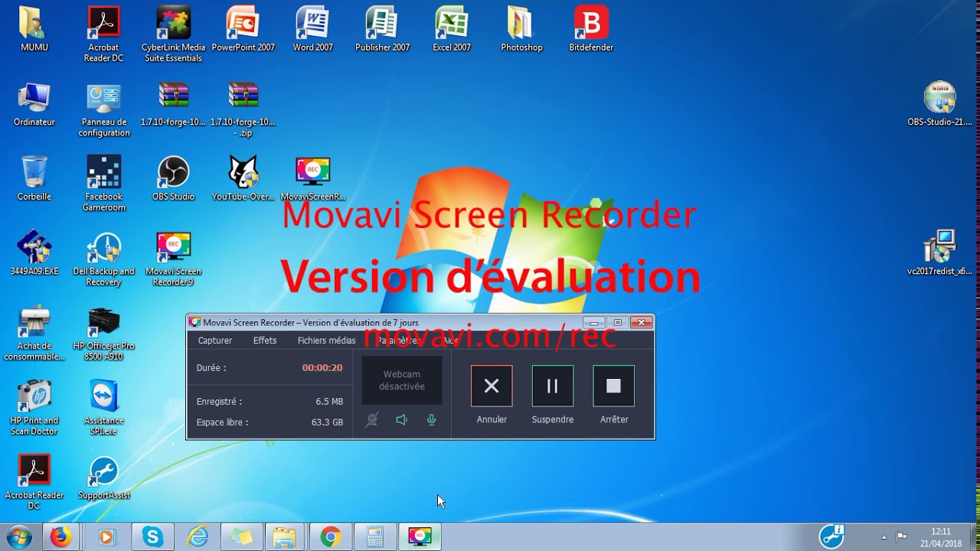Open Windows Media Player from the taskbar
The image size is (980, 551).
(x=106, y=537)
